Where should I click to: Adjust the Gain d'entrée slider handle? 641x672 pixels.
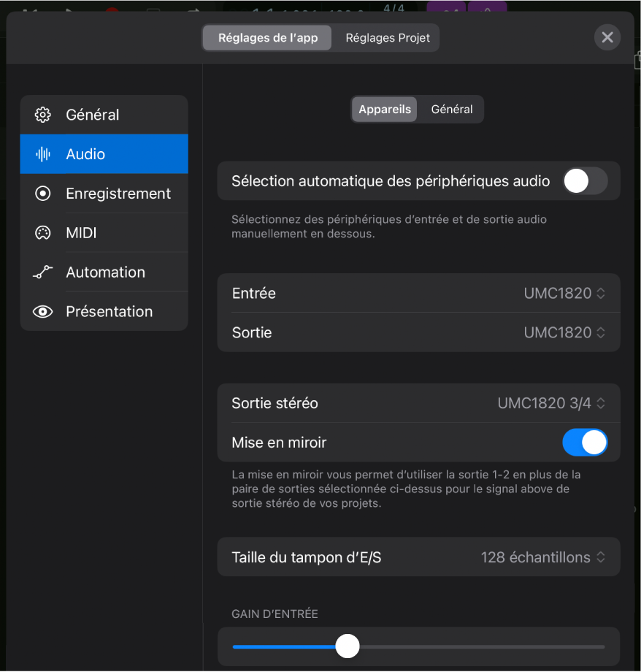point(348,646)
